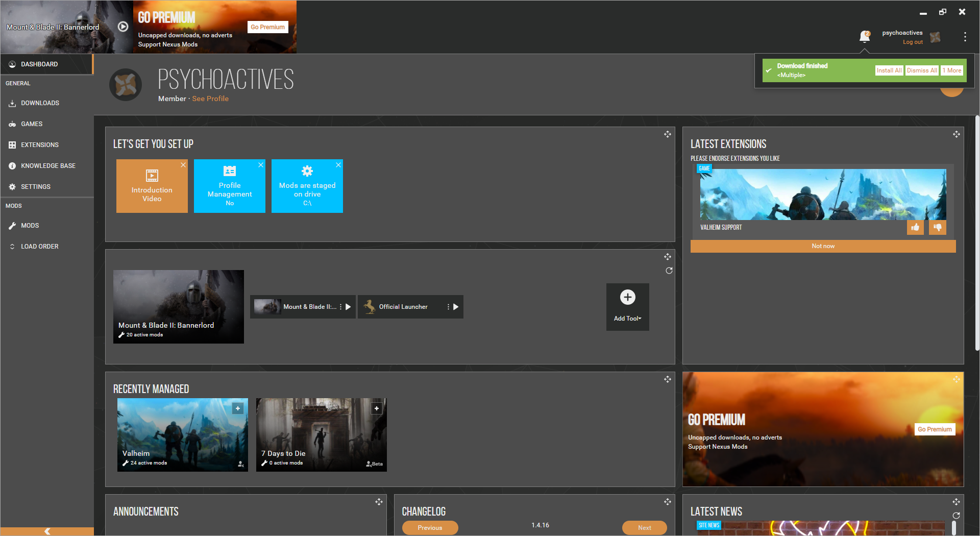Image resolution: width=980 pixels, height=536 pixels.
Task: Open Downloads in the sidebar
Action: point(47,103)
